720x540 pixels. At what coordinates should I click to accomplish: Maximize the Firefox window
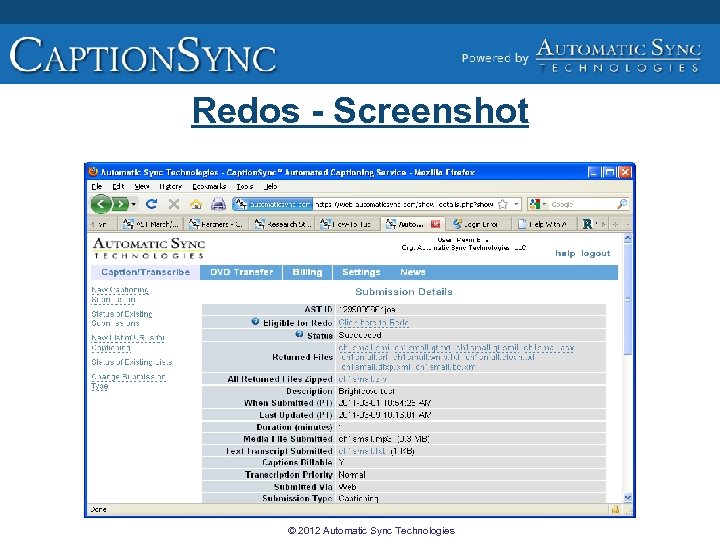pos(609,172)
